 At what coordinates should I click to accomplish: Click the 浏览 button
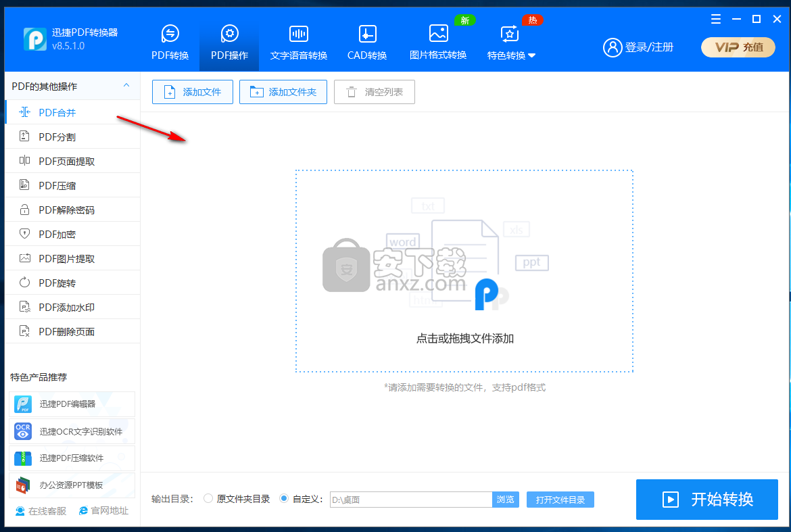pyautogui.click(x=506, y=500)
